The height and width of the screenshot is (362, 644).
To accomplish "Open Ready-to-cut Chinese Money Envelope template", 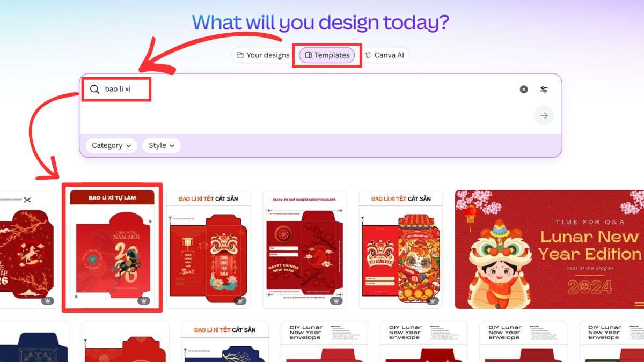I will pyautogui.click(x=304, y=249).
